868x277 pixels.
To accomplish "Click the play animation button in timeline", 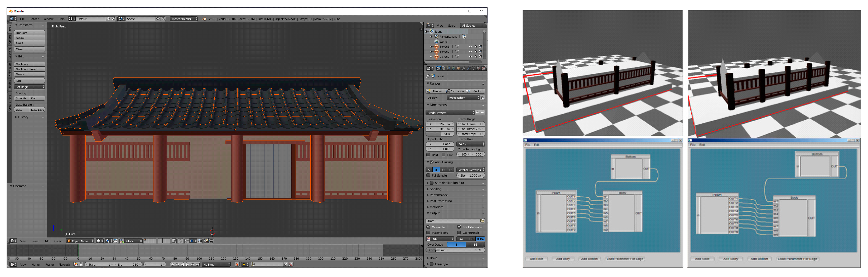I will tap(188, 265).
